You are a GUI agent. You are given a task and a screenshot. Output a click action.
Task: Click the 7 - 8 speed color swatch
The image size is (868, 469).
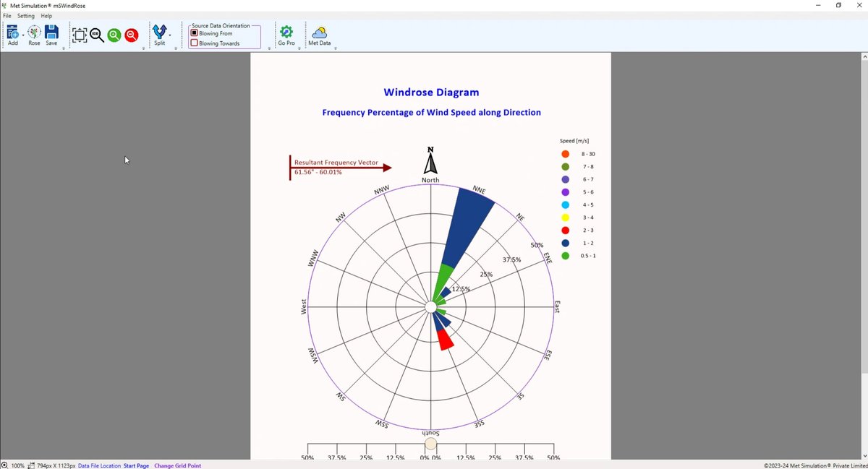(x=565, y=167)
